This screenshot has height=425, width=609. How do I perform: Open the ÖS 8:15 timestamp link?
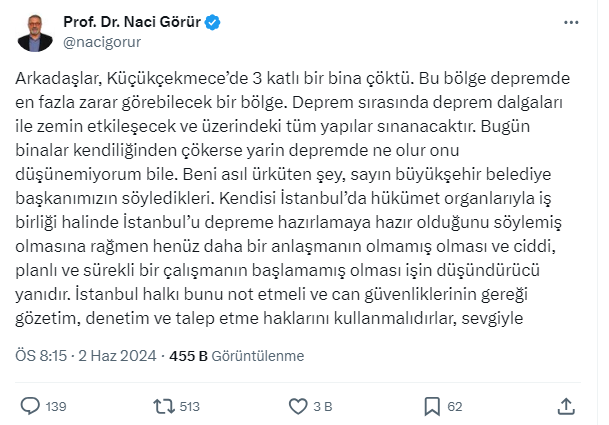(39, 356)
